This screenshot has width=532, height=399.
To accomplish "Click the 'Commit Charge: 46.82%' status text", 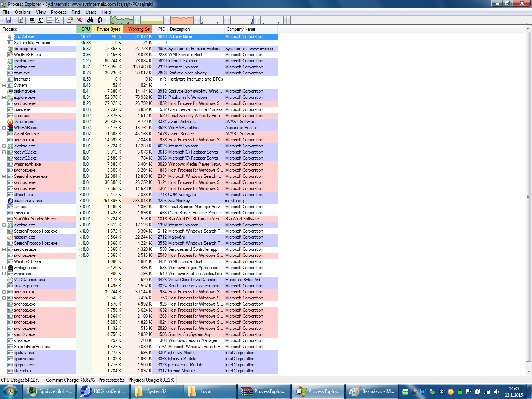I will 70,380.
